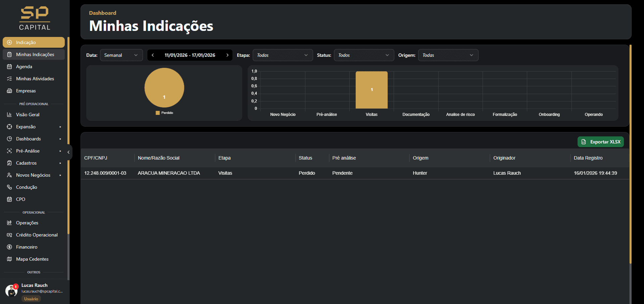Screen dimensions: 644x304
Task: Open the ARACUA MINERACAO LTDA table row
Action: [355, 173]
